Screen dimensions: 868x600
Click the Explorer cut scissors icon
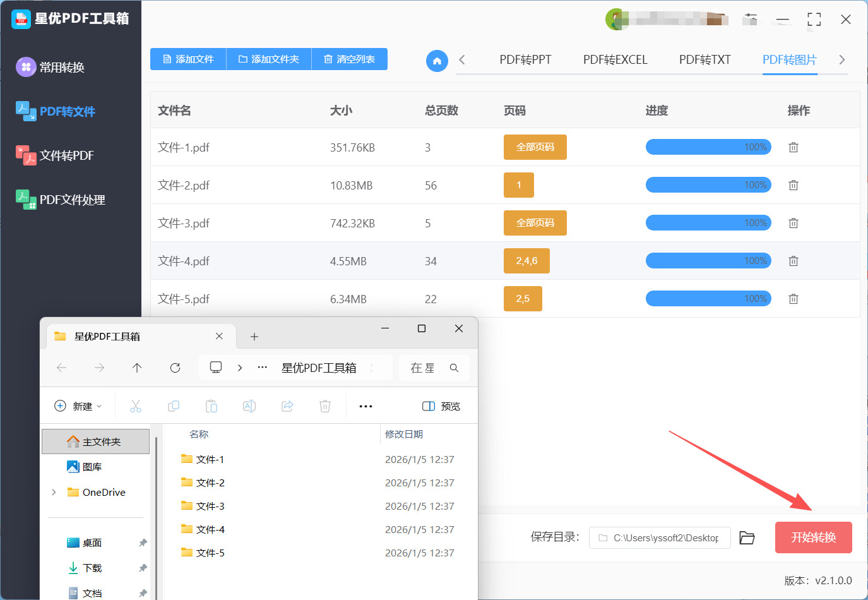pos(136,406)
